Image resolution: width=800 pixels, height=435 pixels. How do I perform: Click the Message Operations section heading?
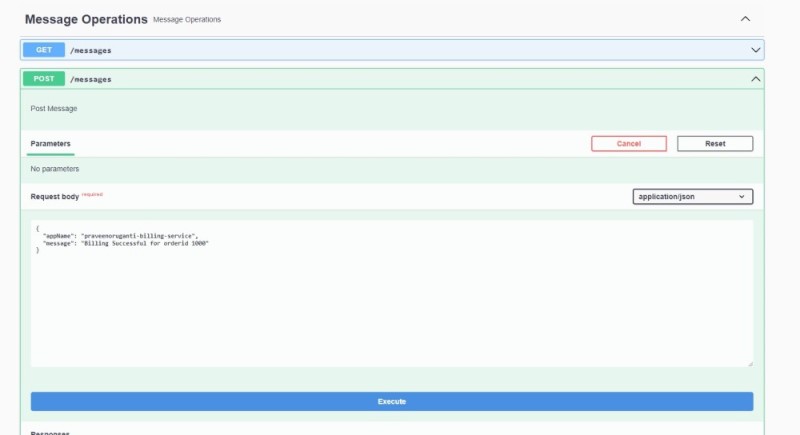[86, 19]
